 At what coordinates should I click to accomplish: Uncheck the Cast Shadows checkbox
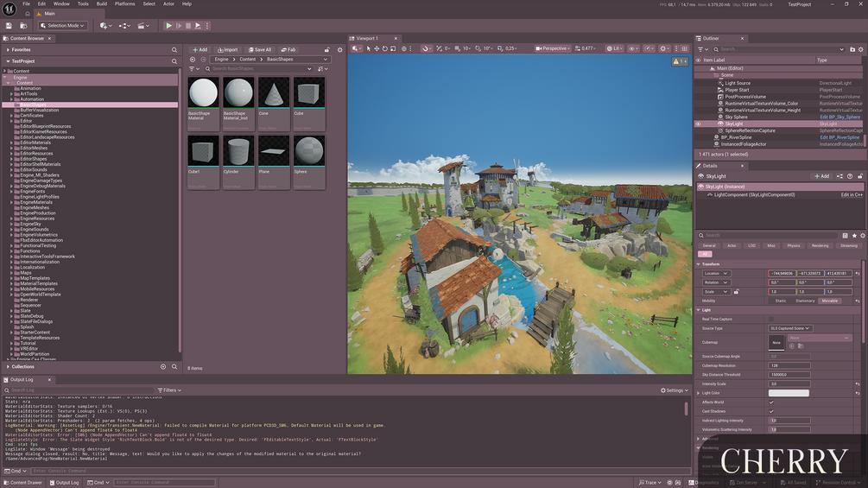771,411
